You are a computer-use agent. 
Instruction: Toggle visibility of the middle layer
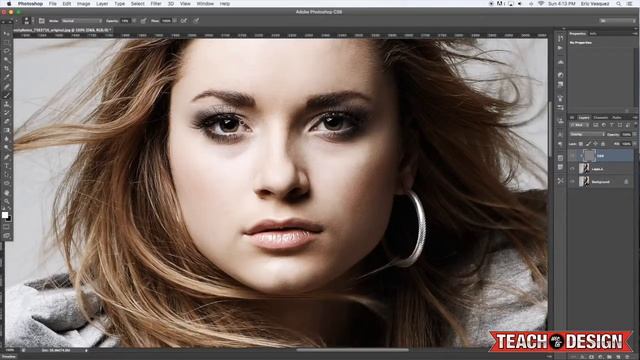coord(572,169)
